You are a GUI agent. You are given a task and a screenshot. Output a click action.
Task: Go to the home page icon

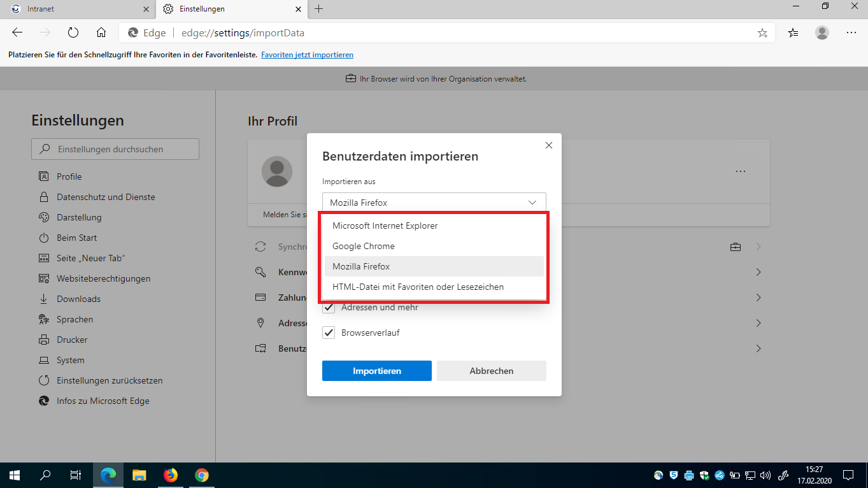click(101, 32)
